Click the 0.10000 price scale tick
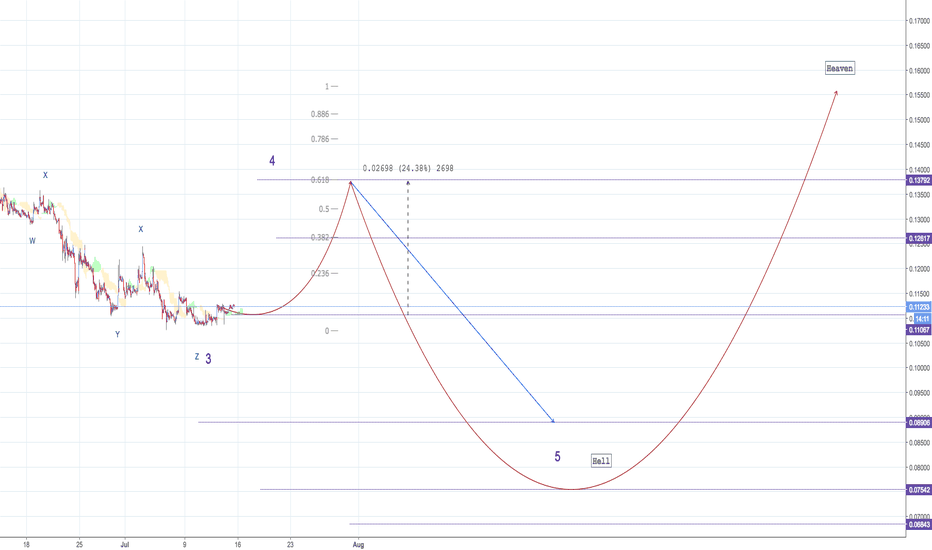932x550 pixels. pyautogui.click(x=920, y=368)
